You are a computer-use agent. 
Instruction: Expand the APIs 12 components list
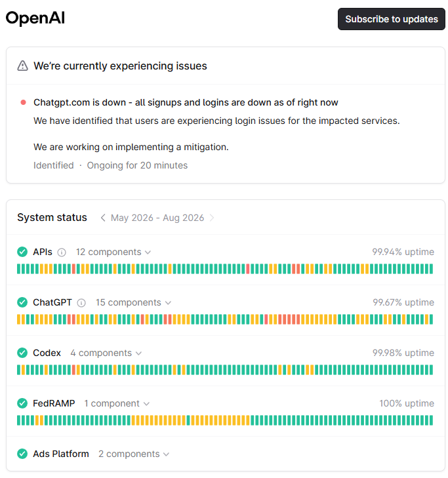coord(113,252)
